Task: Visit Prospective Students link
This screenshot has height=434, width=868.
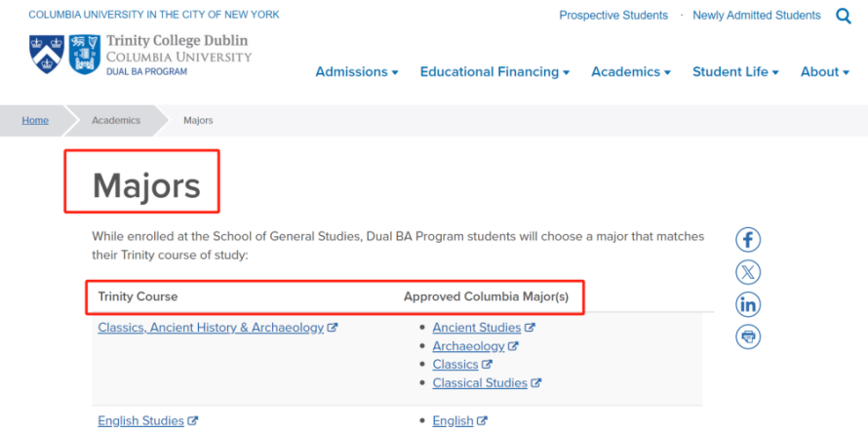Action: coord(613,16)
